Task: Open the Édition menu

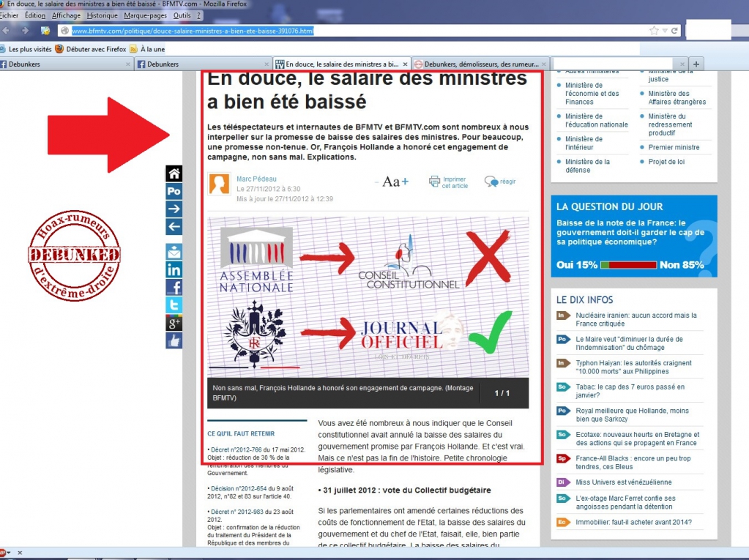Action: tap(35, 15)
